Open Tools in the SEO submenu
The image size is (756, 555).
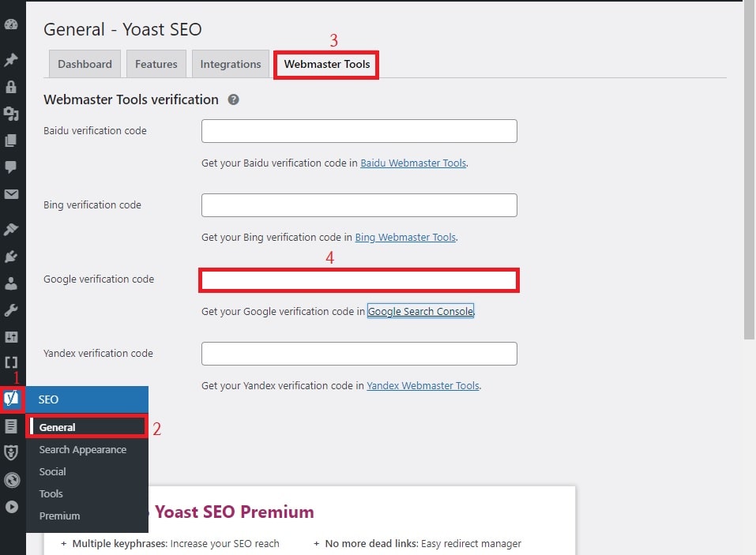(51, 493)
